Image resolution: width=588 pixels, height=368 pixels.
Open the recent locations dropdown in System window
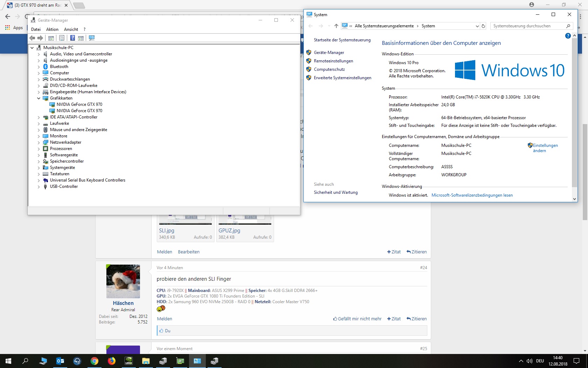[329, 26]
